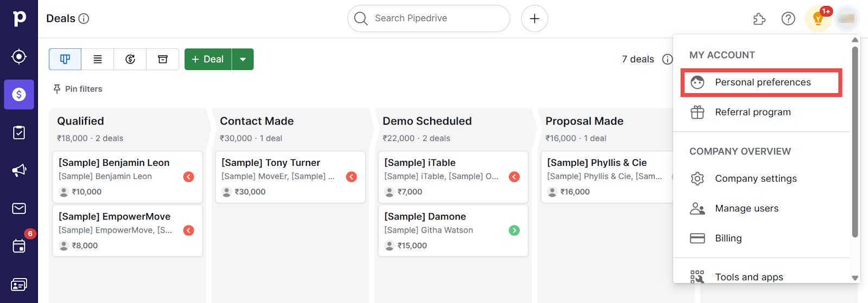The height and width of the screenshot is (303, 868).
Task: Select Company settings in account menu
Action: pos(755,178)
